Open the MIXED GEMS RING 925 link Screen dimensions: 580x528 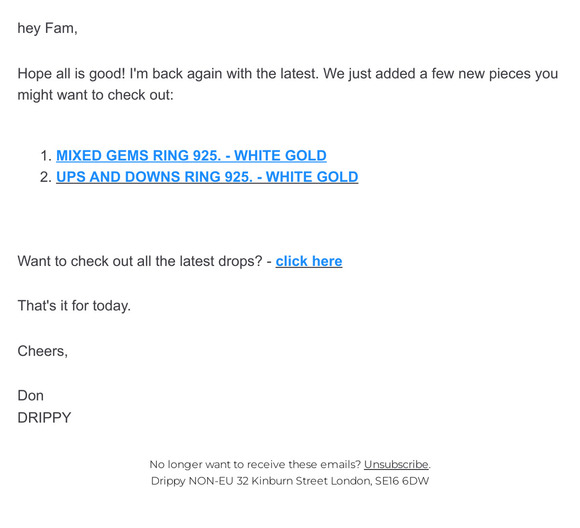(191, 155)
